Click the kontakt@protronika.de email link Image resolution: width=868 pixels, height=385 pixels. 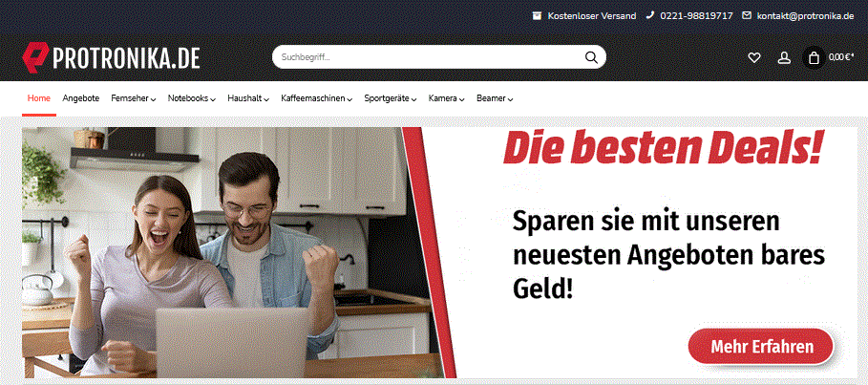point(805,16)
